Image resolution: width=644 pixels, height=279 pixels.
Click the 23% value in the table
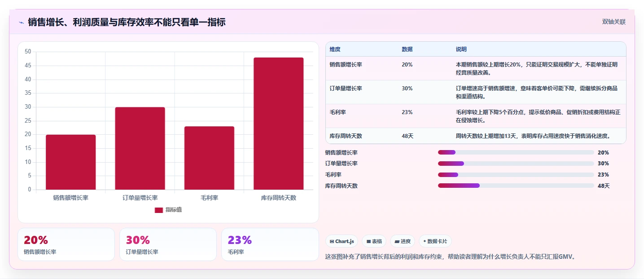coord(407,112)
